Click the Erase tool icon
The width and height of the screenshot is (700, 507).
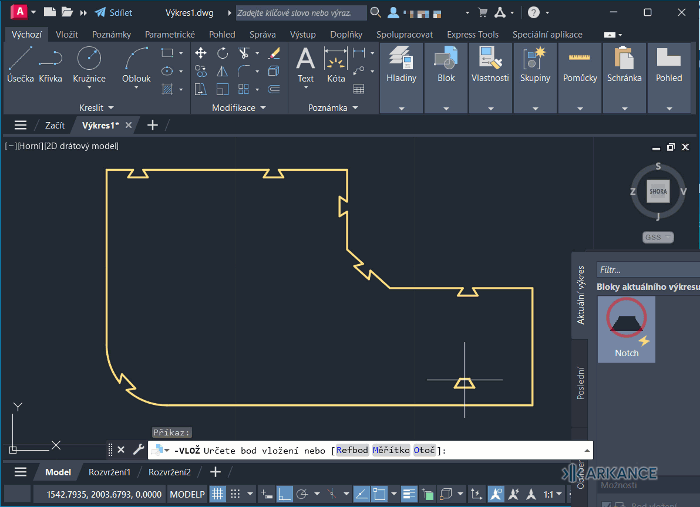[x=274, y=53]
